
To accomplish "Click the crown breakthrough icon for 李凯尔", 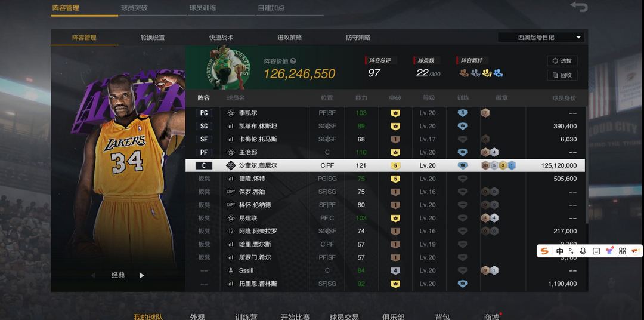I will click(395, 113).
